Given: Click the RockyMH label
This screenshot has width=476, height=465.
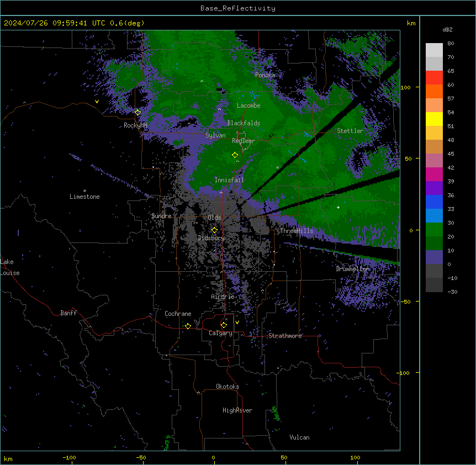Looking at the screenshot, I should (135, 125).
